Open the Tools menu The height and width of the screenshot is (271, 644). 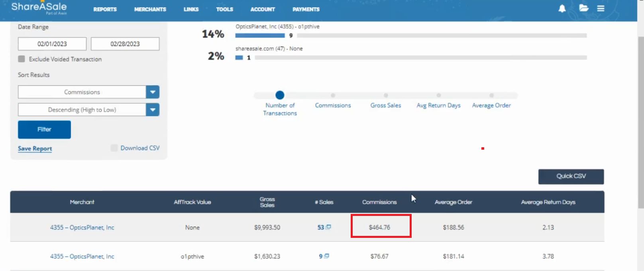click(224, 9)
